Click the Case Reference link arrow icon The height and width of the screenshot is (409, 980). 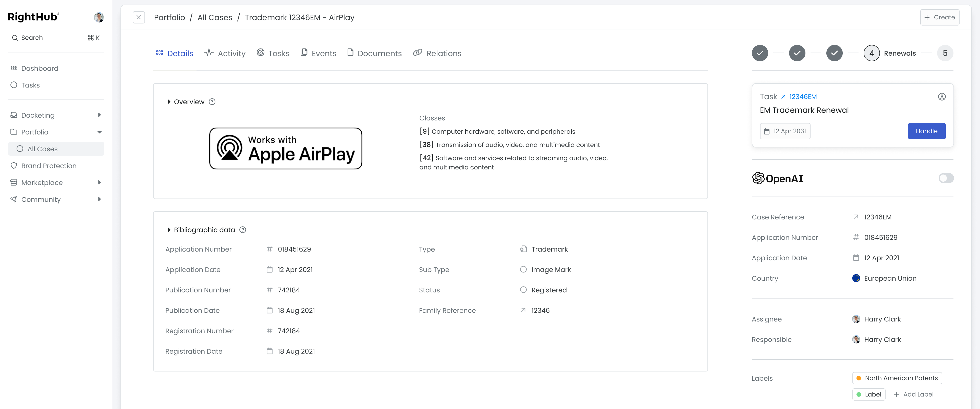(856, 217)
